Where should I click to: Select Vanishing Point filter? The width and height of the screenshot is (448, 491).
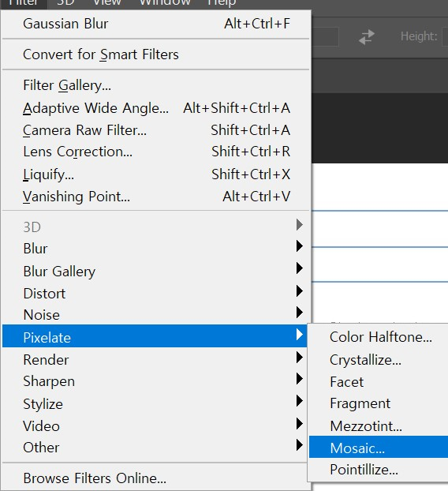[156, 197]
